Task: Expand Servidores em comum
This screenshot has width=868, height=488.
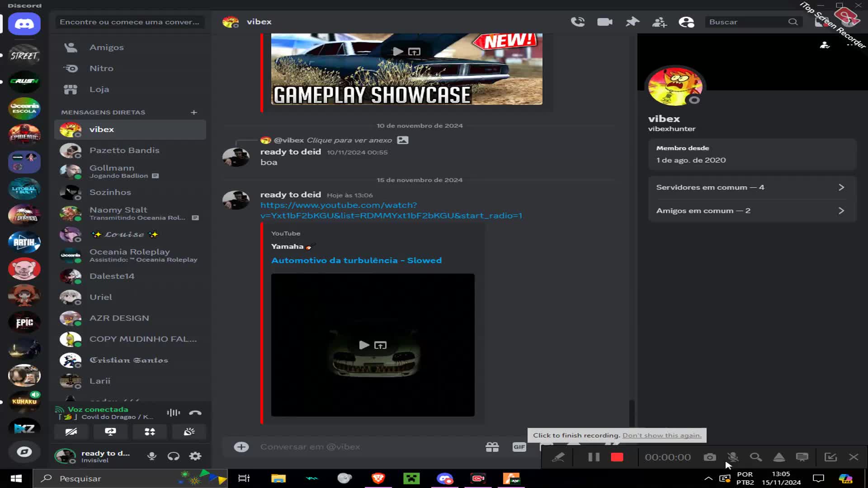Action: pos(752,187)
